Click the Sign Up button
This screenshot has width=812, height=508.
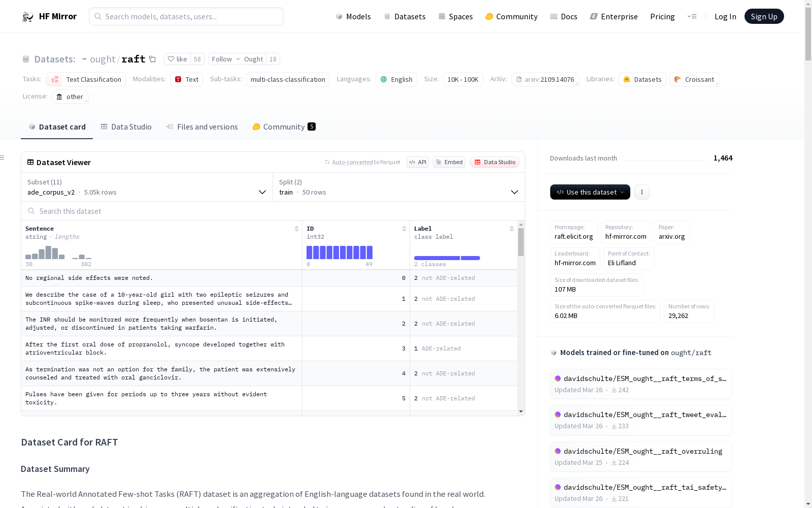(x=764, y=16)
